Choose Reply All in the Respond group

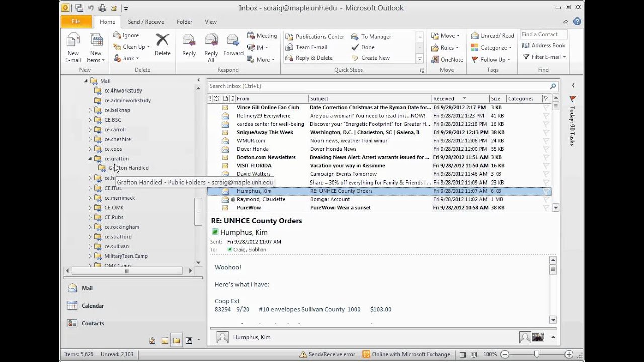point(211,48)
